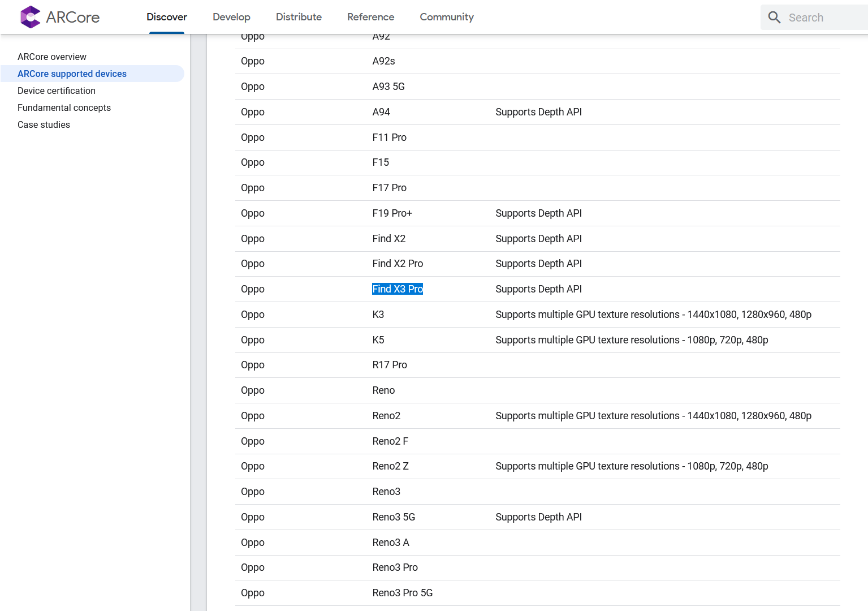Click the F19 Pro+ model cell
Viewport: 868px width, 611px height.
click(392, 213)
